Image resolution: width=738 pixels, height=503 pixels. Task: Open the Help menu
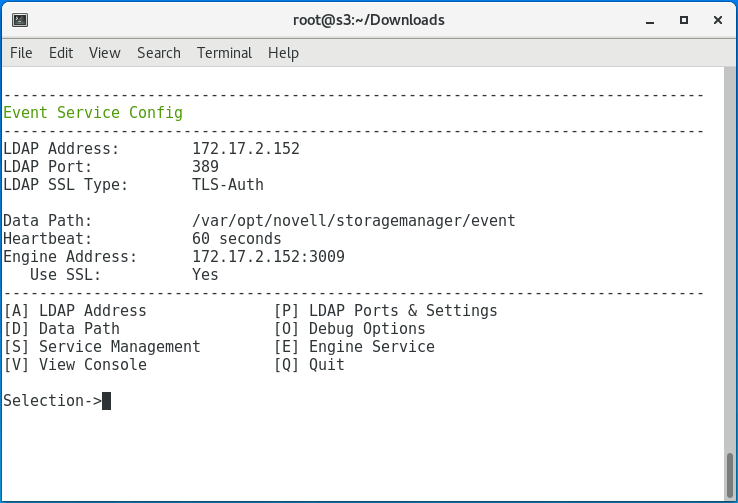coord(283,53)
